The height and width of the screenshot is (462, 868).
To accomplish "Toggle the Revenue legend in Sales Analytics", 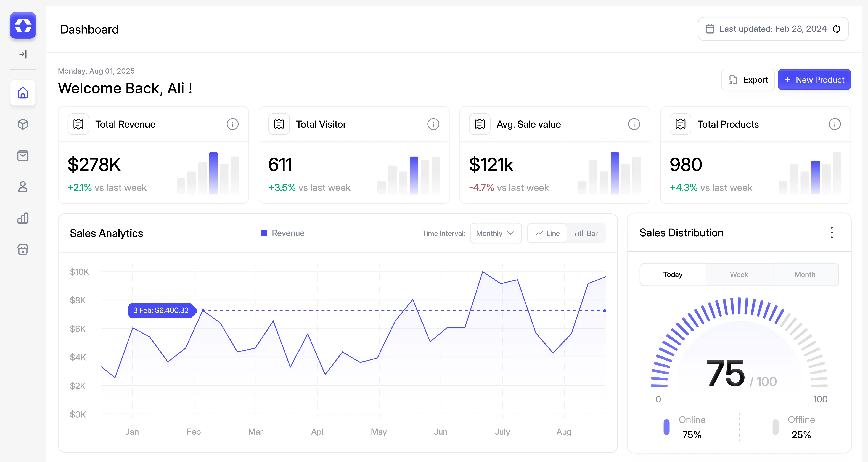I will click(x=282, y=233).
